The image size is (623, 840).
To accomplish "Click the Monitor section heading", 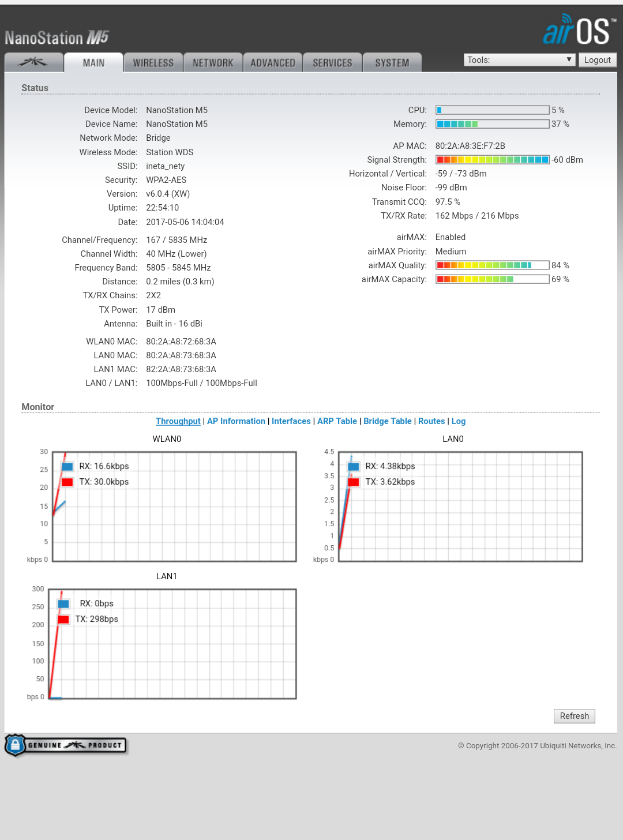I will 38,407.
